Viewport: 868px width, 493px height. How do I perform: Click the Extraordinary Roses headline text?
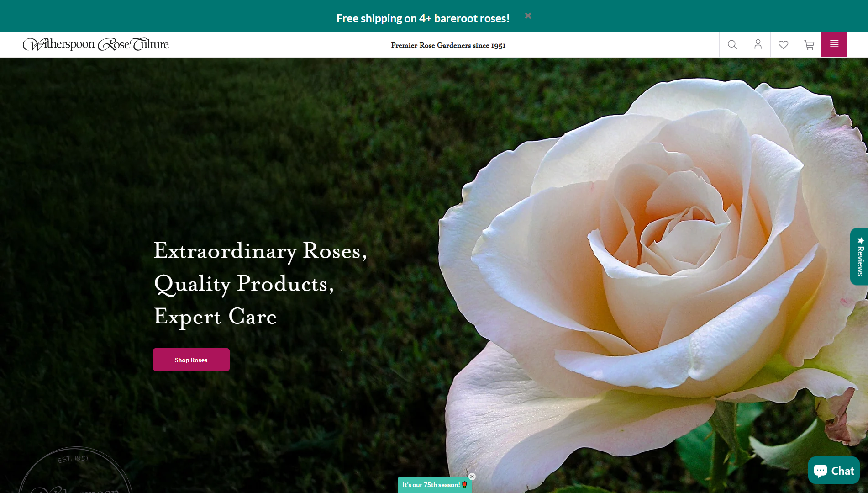(x=260, y=251)
